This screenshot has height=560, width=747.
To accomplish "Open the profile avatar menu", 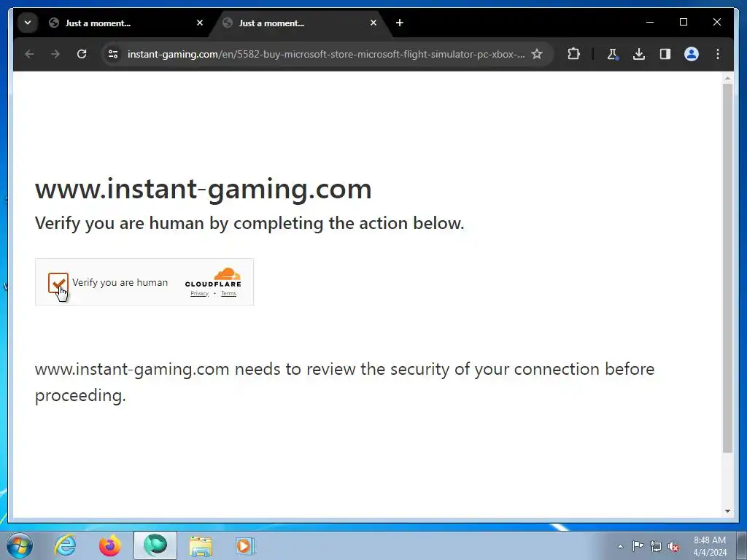I will pos(692,54).
